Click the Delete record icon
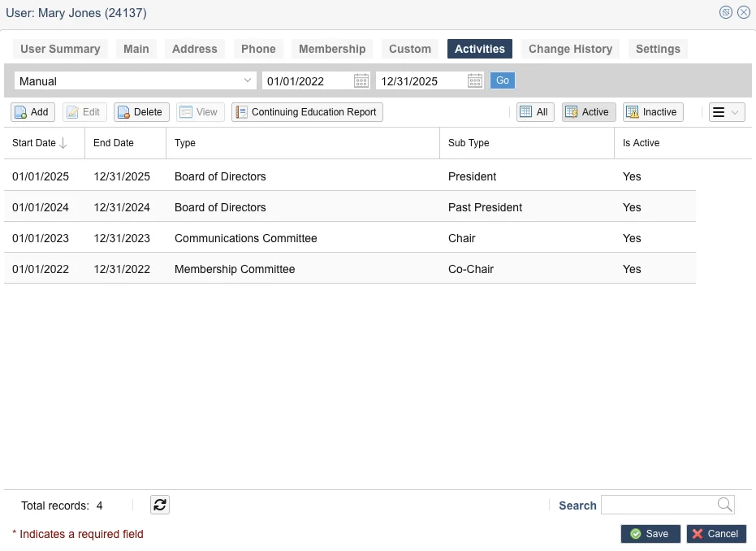Screen dimensions: 756x551 coord(140,111)
